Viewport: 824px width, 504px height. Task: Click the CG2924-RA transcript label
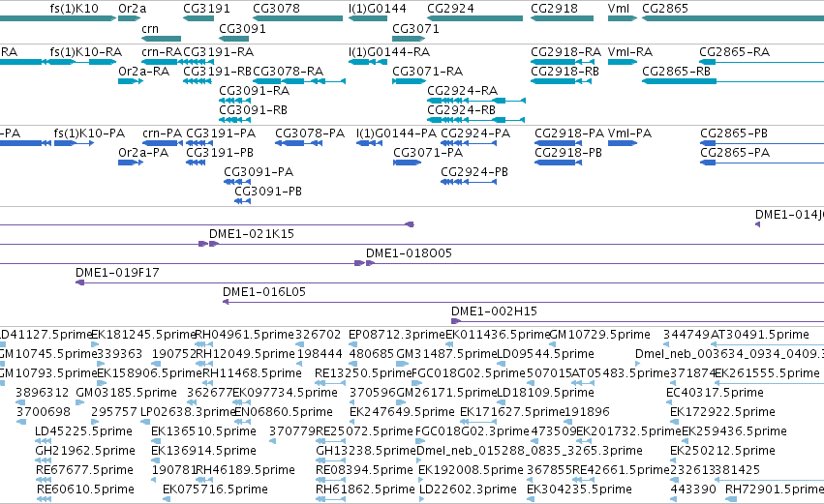click(463, 91)
